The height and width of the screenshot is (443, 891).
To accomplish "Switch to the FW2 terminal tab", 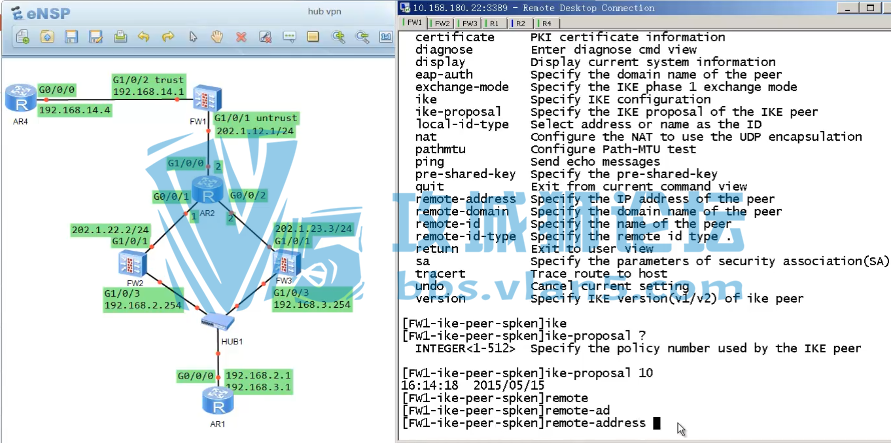I will pyautogui.click(x=441, y=23).
